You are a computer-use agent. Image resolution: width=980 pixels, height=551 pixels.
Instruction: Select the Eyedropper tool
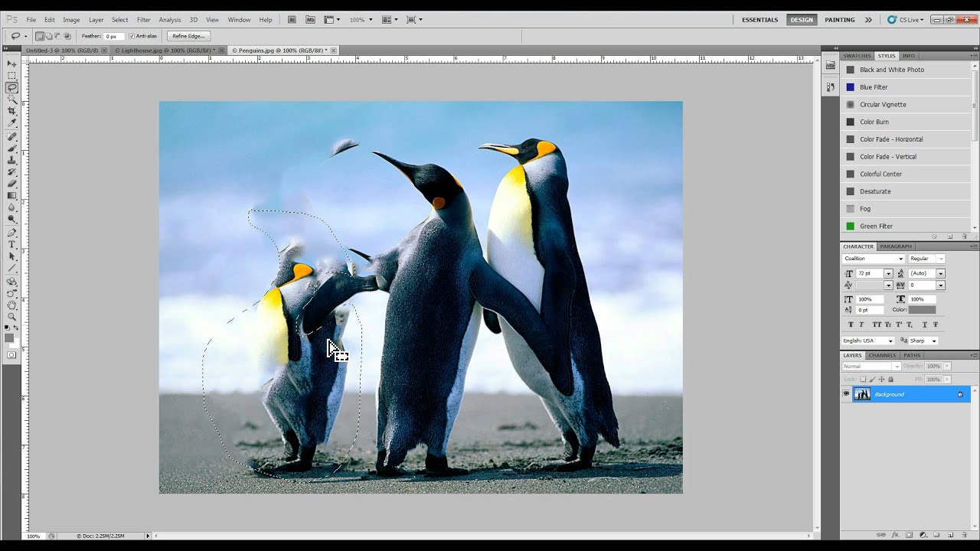point(11,122)
